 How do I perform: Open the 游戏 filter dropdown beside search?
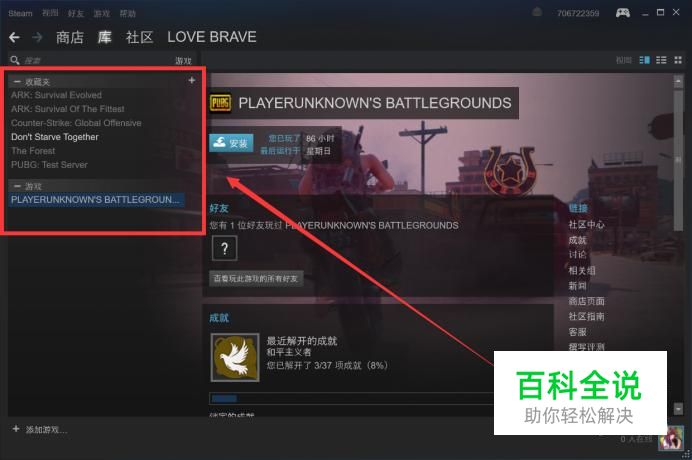(x=183, y=60)
